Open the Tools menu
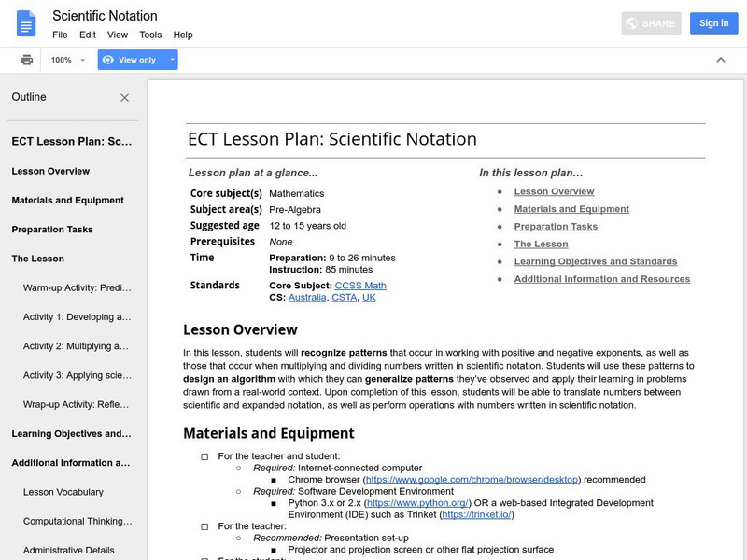747x560 pixels. 150,35
